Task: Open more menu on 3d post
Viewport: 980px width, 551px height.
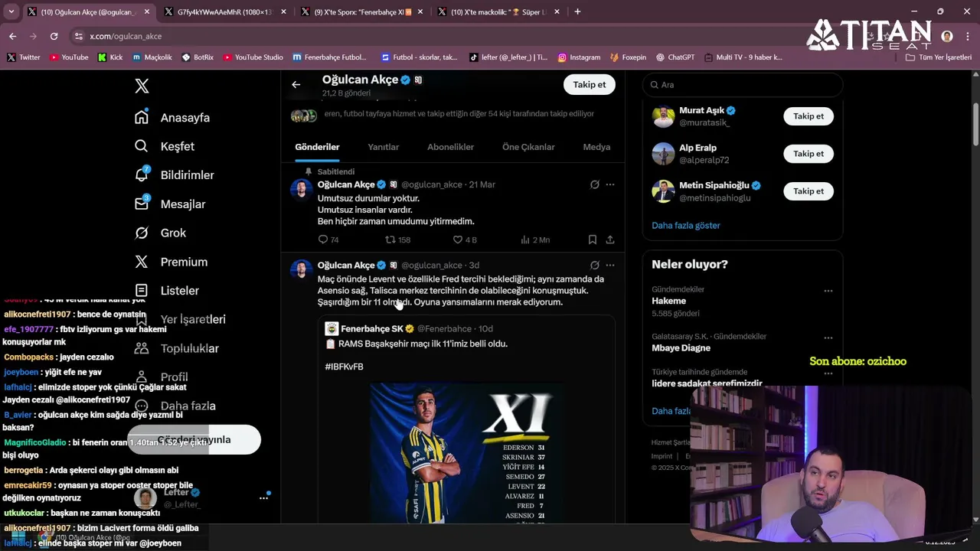Action: point(610,265)
